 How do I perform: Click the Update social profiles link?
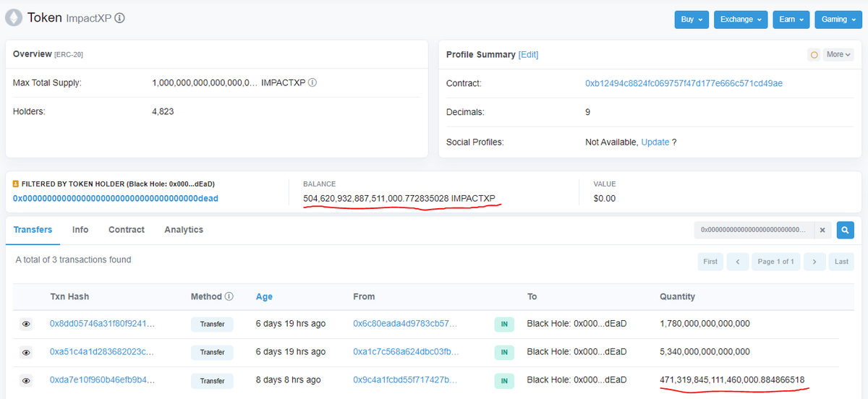point(655,142)
